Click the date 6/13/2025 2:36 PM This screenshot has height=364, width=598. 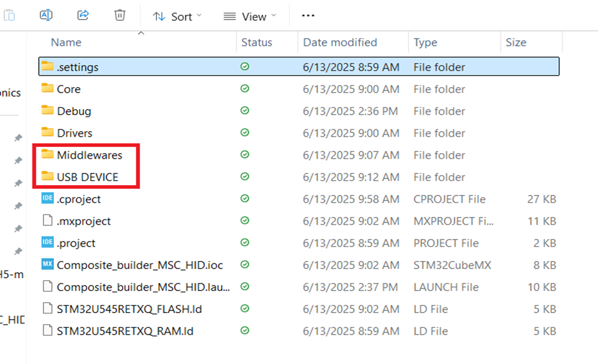[350, 112]
